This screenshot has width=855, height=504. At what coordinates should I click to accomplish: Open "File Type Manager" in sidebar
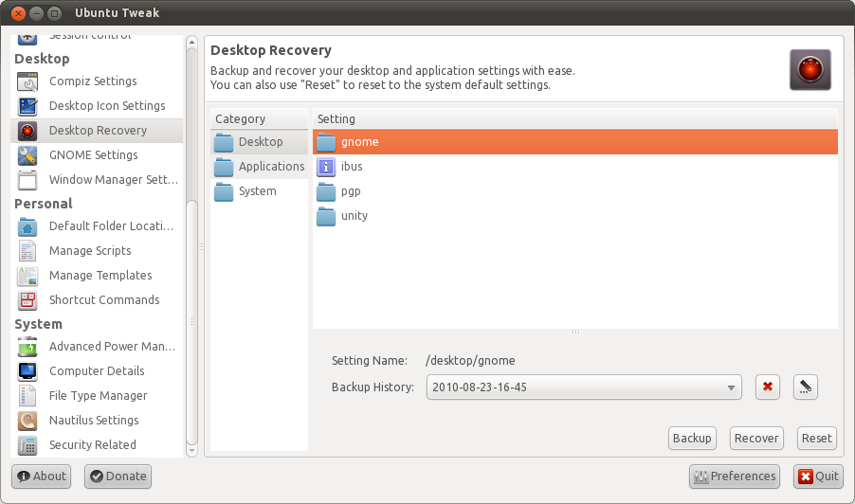coord(97,396)
